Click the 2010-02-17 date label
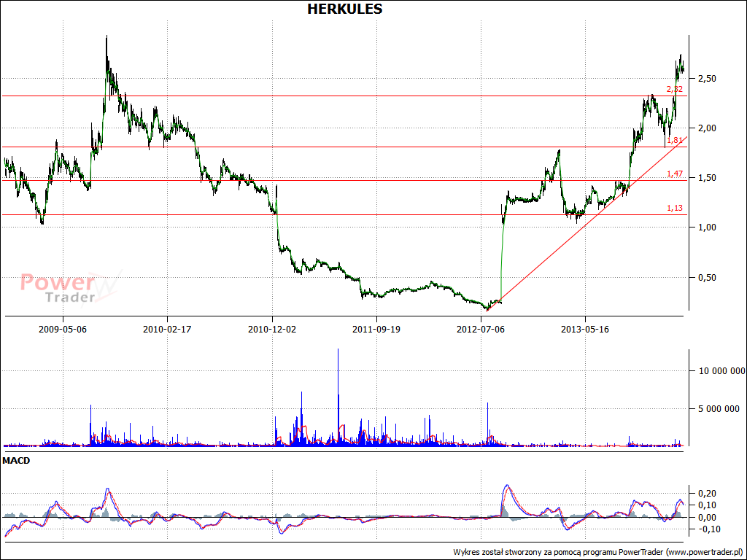747x560 pixels. click(x=167, y=329)
